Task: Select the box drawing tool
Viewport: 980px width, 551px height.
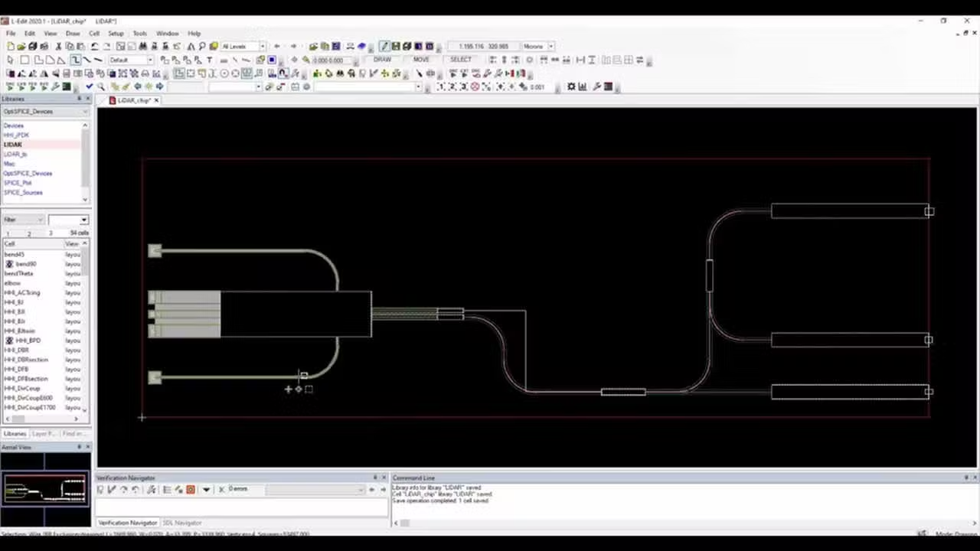Action: (24, 60)
